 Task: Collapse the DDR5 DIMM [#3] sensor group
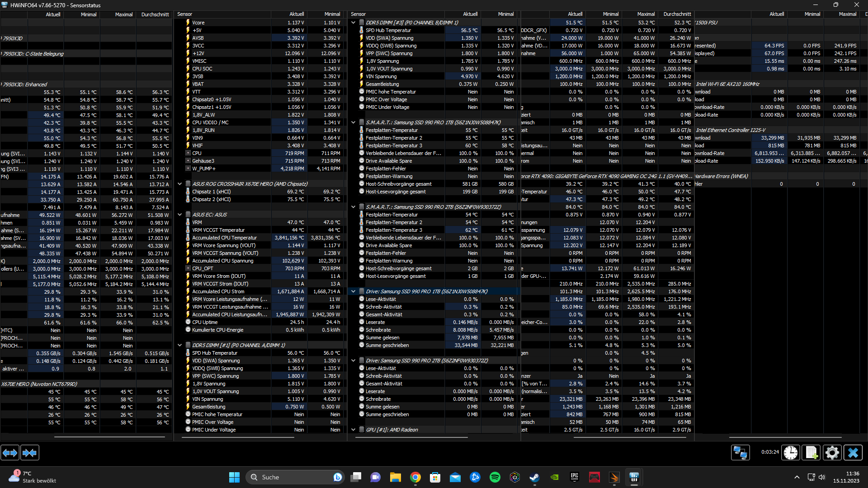point(354,22)
